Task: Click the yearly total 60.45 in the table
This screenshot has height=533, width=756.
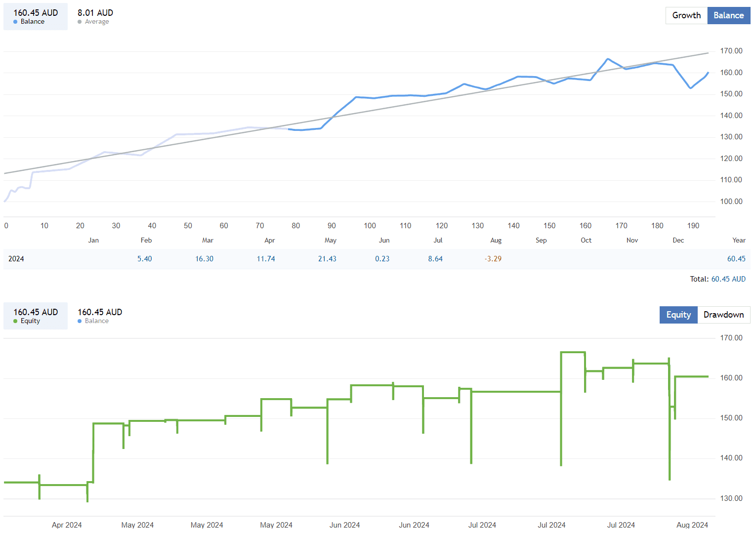Action: pyautogui.click(x=736, y=258)
